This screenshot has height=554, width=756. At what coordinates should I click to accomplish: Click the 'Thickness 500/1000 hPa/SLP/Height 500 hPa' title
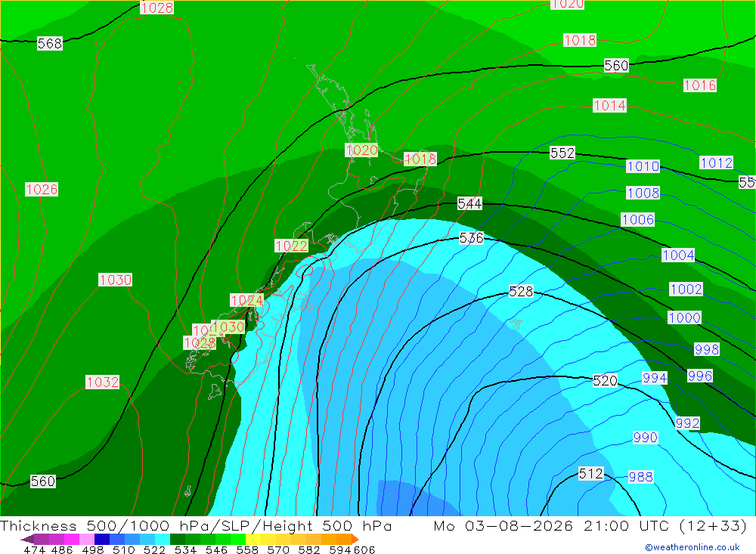tap(196, 525)
